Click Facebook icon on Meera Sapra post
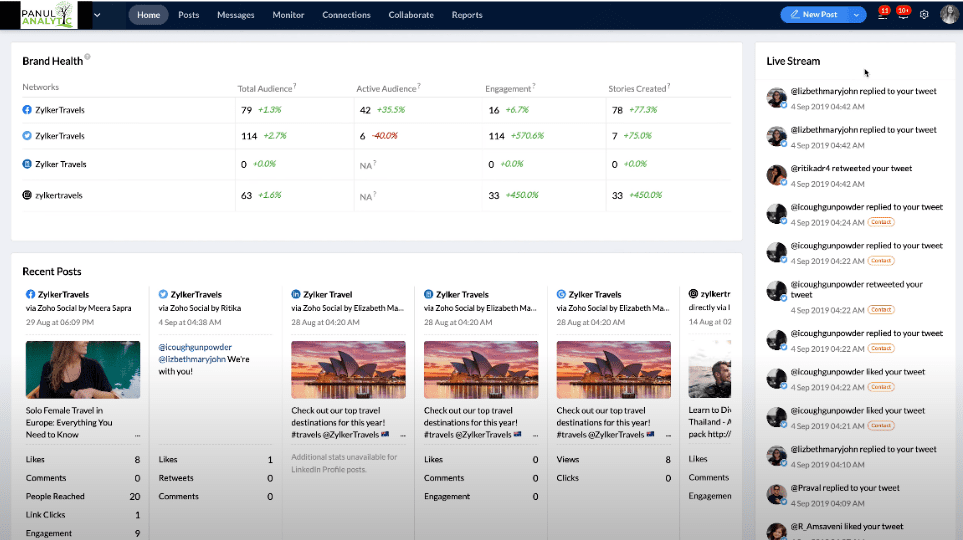 [30, 294]
